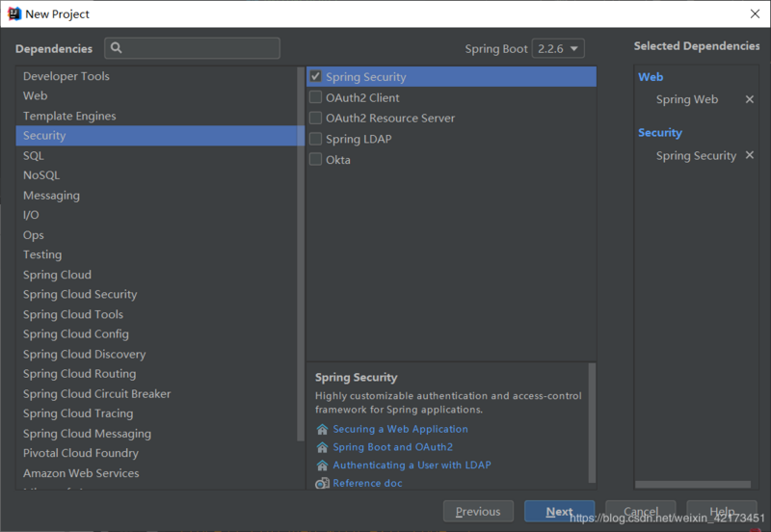The image size is (771, 532).
Task: Open Template Engines category
Action: pos(157,116)
